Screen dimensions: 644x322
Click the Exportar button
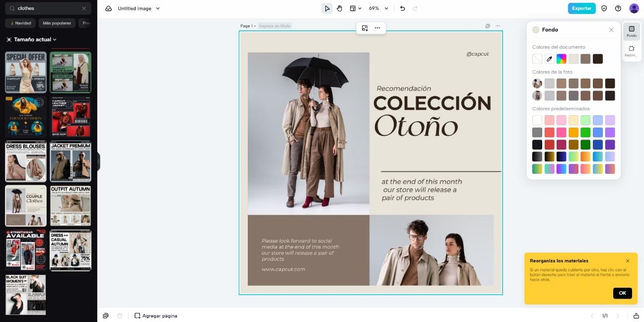click(581, 8)
